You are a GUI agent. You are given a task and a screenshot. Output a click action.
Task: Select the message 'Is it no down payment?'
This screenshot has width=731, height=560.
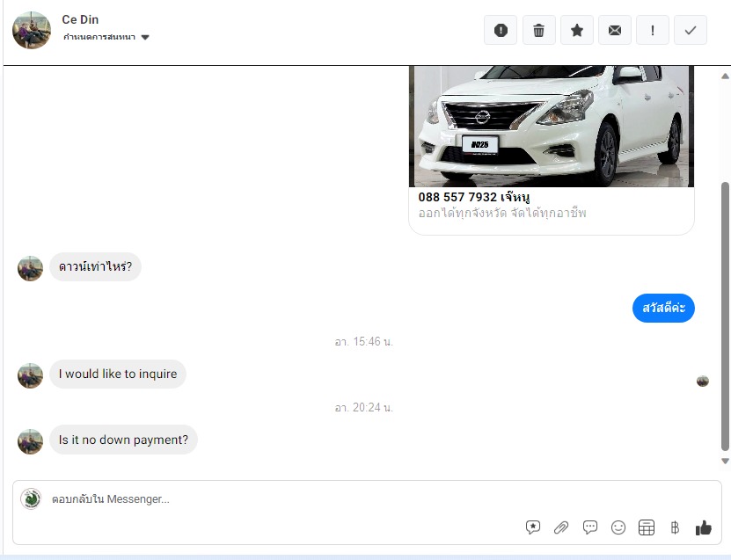(x=123, y=440)
